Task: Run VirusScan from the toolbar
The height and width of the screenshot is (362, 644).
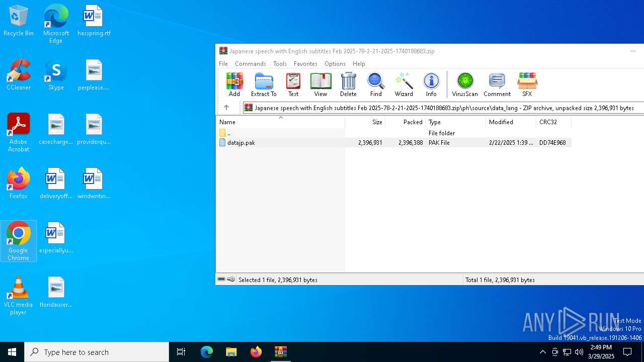Action: [x=465, y=84]
